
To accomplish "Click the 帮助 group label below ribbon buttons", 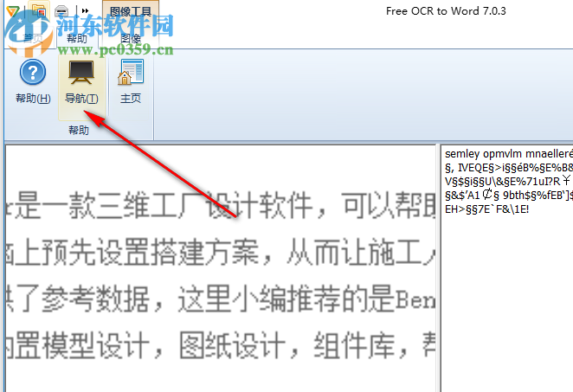I will 79,130.
